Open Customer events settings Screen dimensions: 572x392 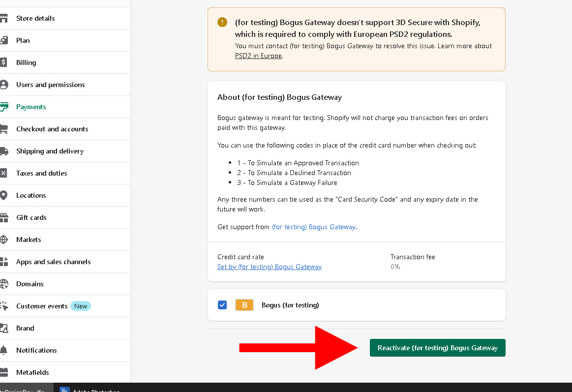click(x=65, y=306)
